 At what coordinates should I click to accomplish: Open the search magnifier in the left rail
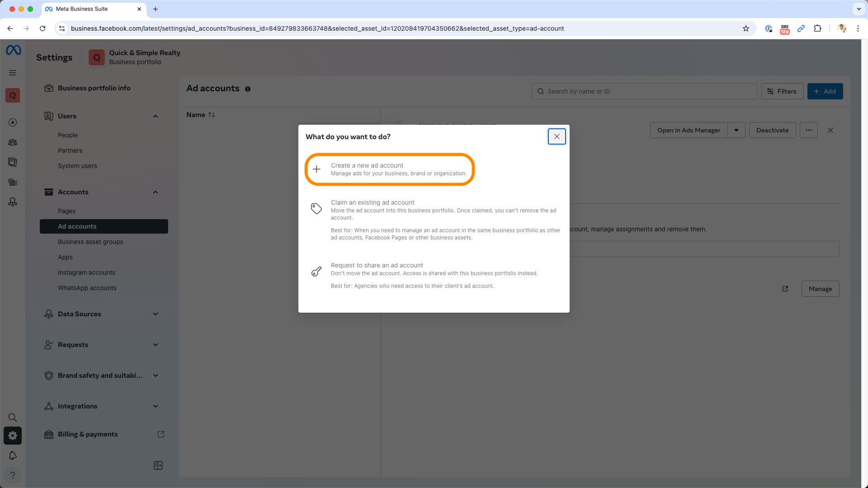pyautogui.click(x=13, y=418)
